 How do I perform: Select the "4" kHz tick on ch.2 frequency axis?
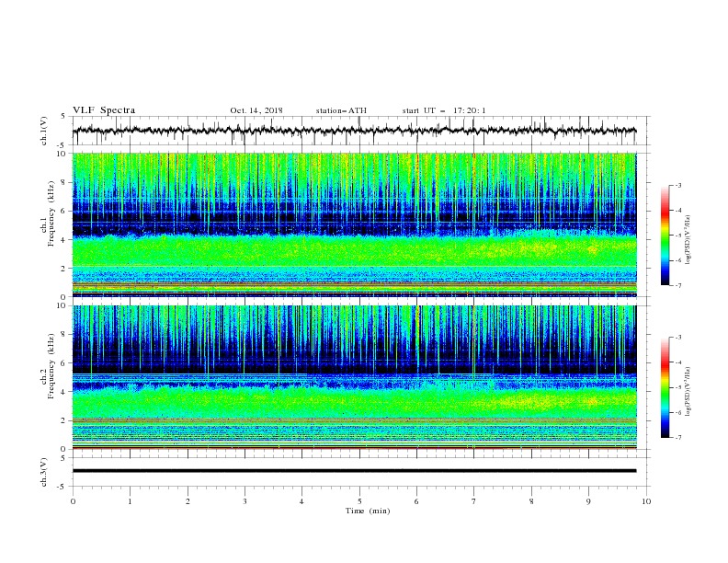(64, 392)
